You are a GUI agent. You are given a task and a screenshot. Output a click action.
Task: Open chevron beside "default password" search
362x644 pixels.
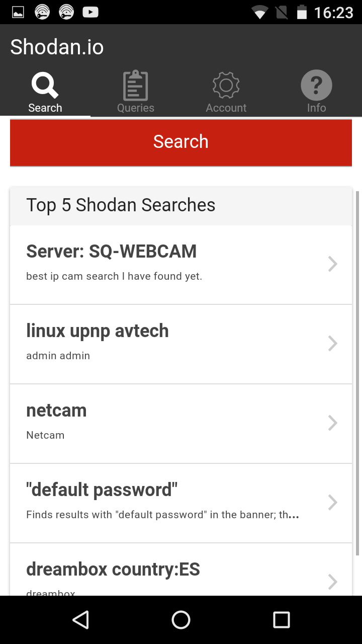tap(332, 503)
